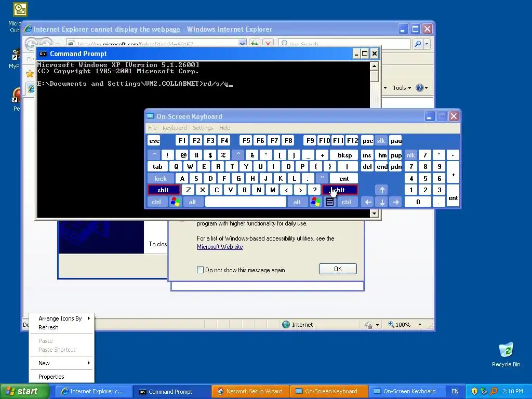Click the left arrow key on On-Screen Keyboard
532x399 pixels.
coord(368,202)
